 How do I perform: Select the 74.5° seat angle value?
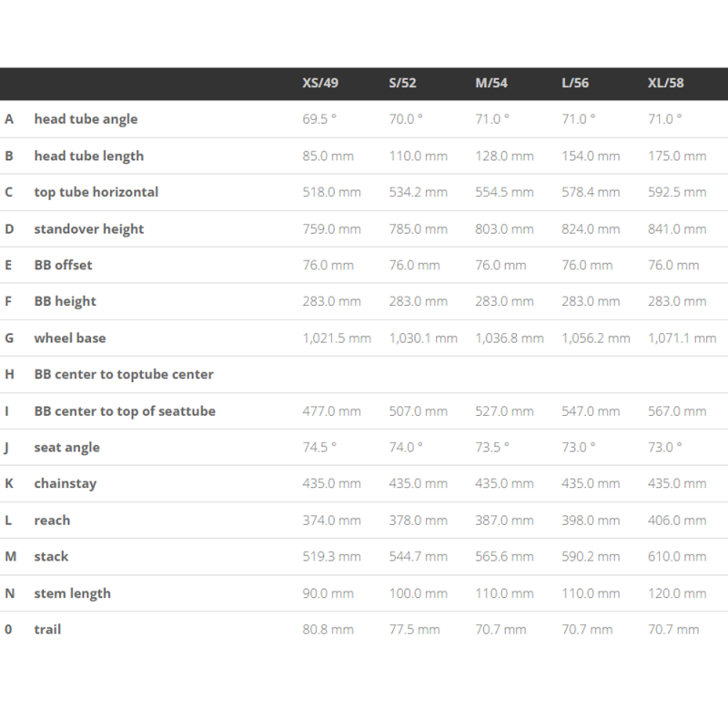[x=319, y=447]
